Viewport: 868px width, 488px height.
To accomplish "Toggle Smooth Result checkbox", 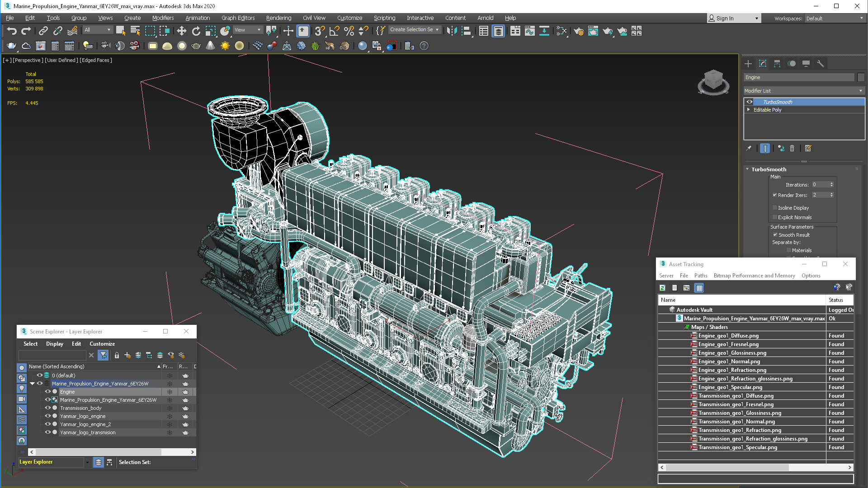I will pos(775,235).
